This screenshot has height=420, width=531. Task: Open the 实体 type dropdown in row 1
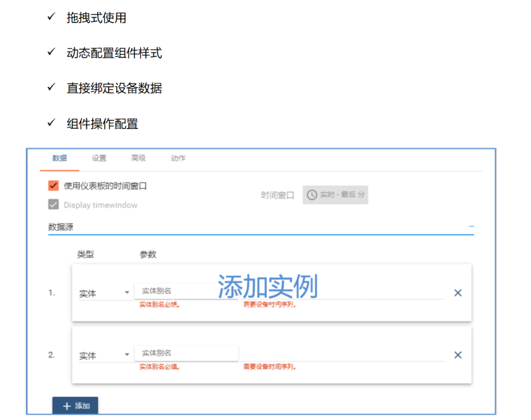[104, 294]
